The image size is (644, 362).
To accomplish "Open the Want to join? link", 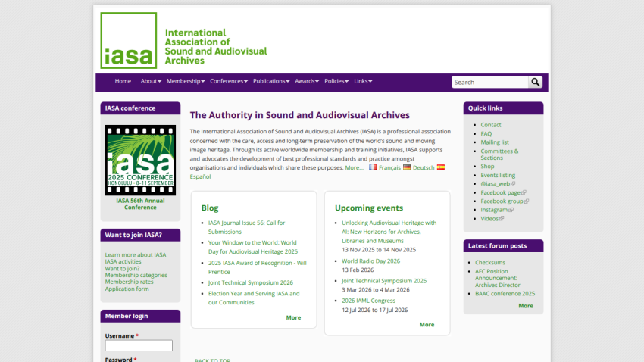I will click(x=122, y=268).
